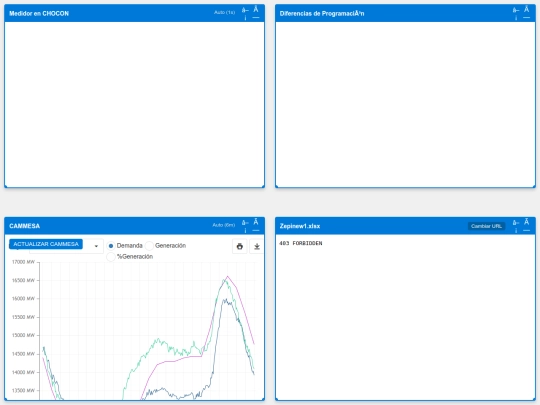The width and height of the screenshot is (540, 405).
Task: Click the 17000 MW axis label
Action: (23, 262)
